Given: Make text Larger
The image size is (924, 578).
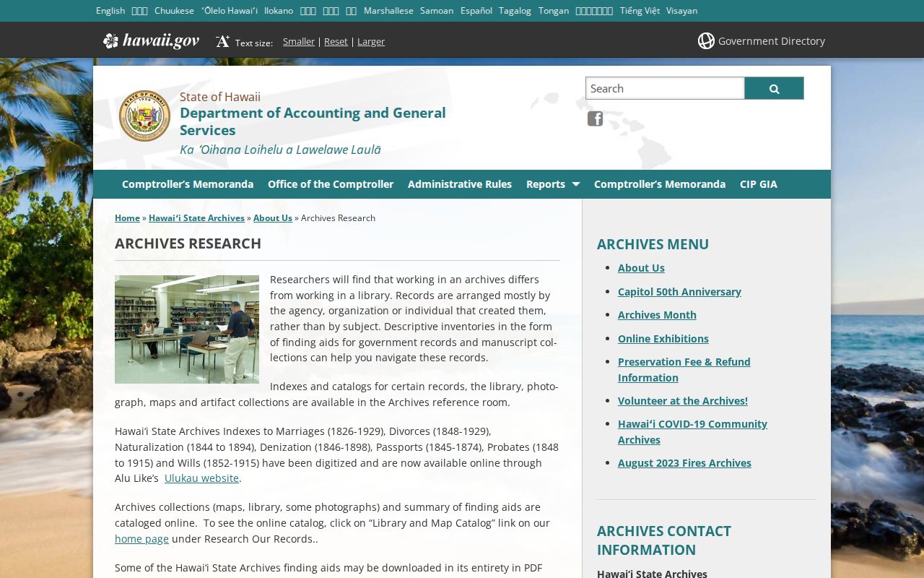Looking at the screenshot, I should (371, 41).
